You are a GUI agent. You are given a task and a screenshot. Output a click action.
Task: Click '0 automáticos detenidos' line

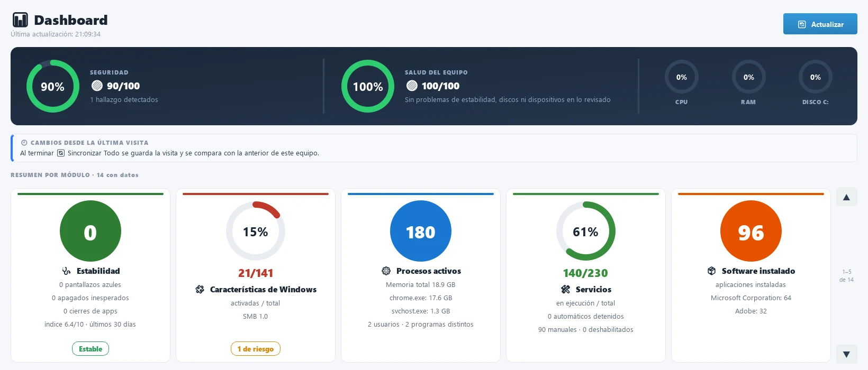pos(586,317)
